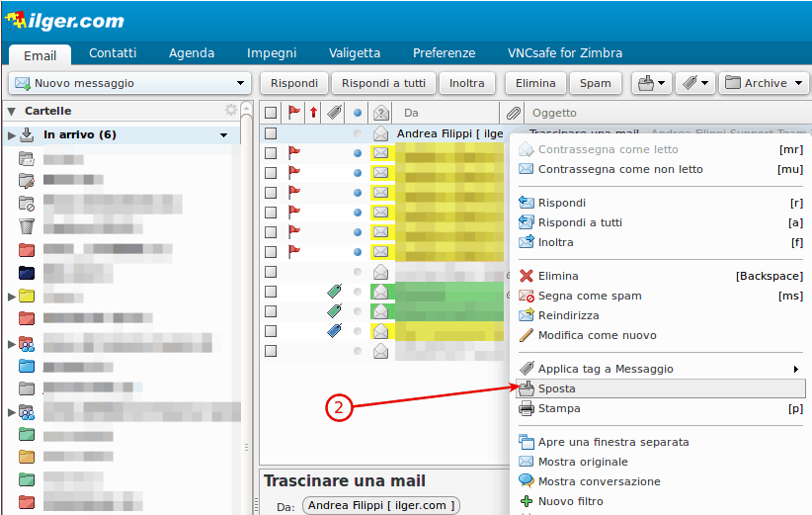Sort by flag column header icon
Image resolution: width=812 pixels, height=515 pixels.
[294, 113]
